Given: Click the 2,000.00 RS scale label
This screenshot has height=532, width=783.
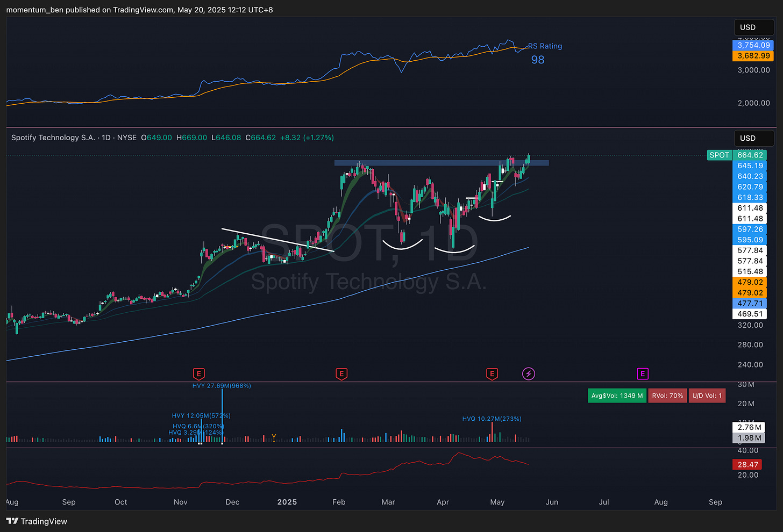Looking at the screenshot, I should point(753,103).
